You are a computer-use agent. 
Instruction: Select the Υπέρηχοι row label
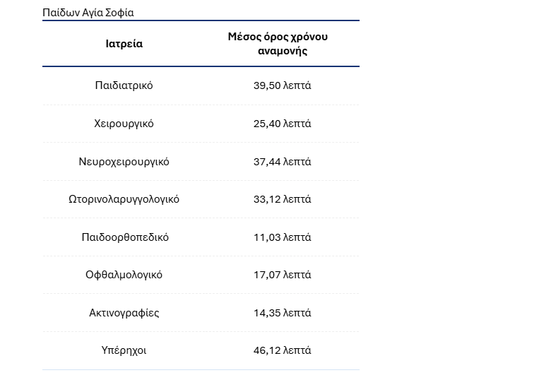pyautogui.click(x=124, y=350)
